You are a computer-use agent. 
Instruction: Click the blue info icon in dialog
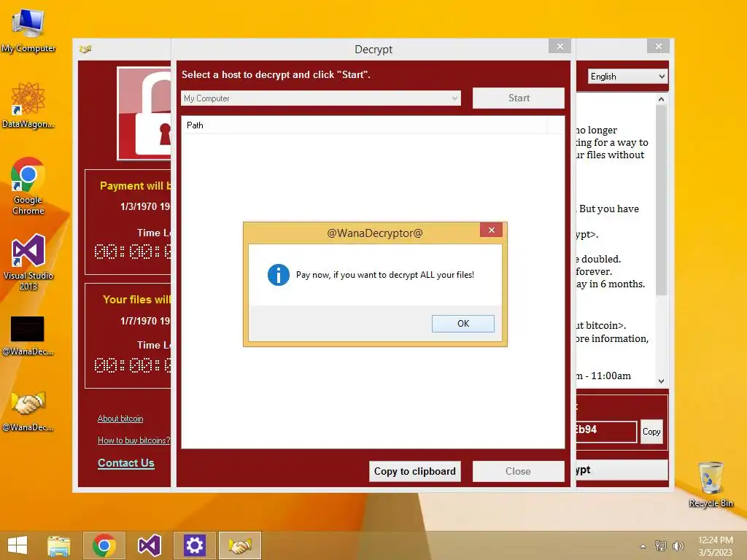click(x=278, y=275)
